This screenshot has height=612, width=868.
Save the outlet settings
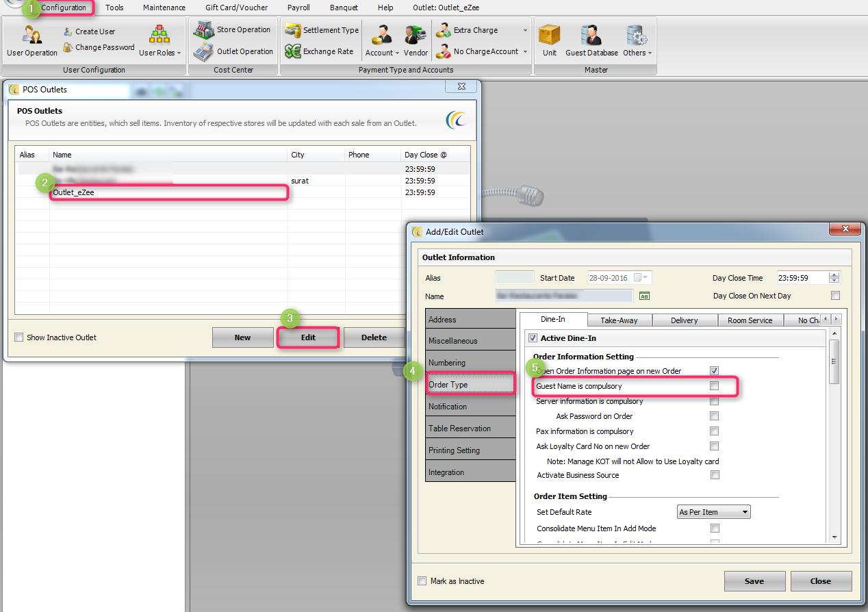(x=754, y=581)
